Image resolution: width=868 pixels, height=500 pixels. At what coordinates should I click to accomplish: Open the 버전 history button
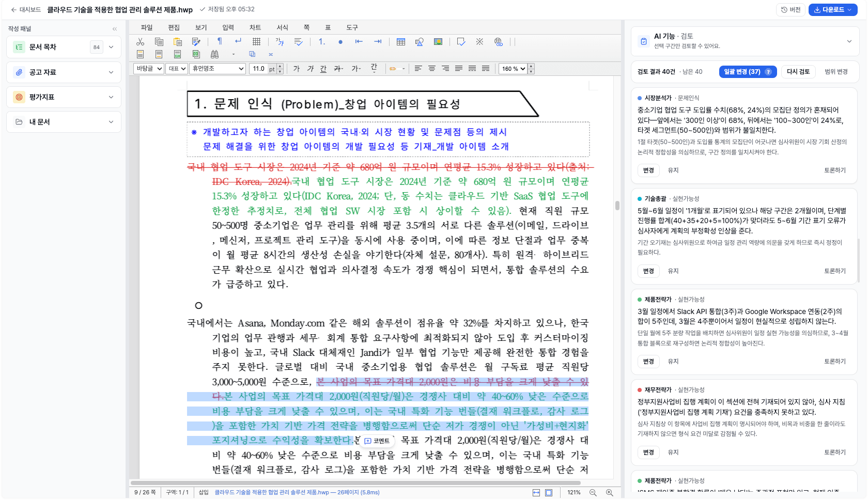coord(791,10)
